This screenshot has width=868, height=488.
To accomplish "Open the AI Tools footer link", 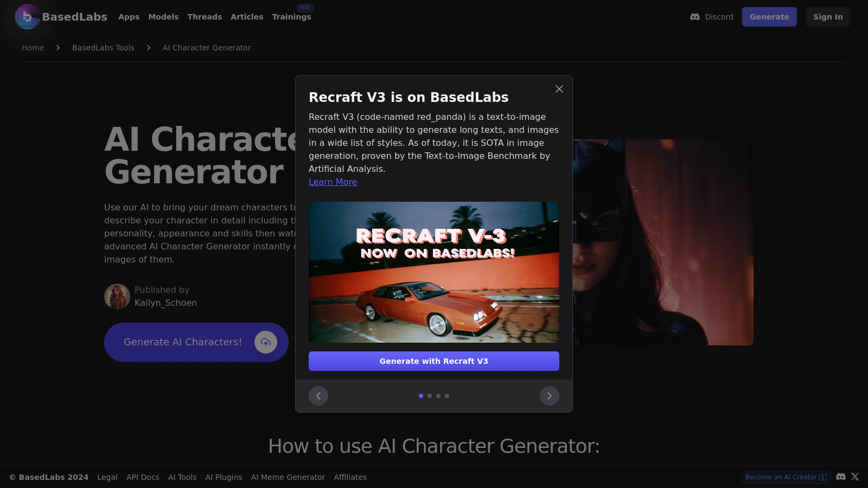I will pyautogui.click(x=182, y=477).
